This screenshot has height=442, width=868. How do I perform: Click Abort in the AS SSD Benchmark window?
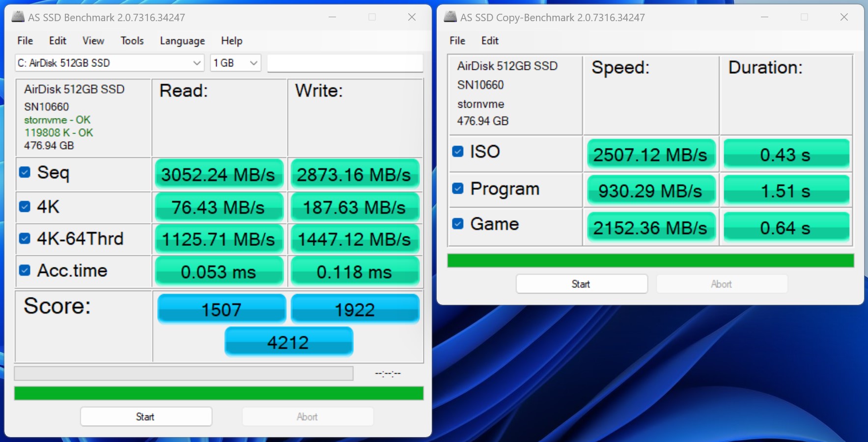[308, 416]
